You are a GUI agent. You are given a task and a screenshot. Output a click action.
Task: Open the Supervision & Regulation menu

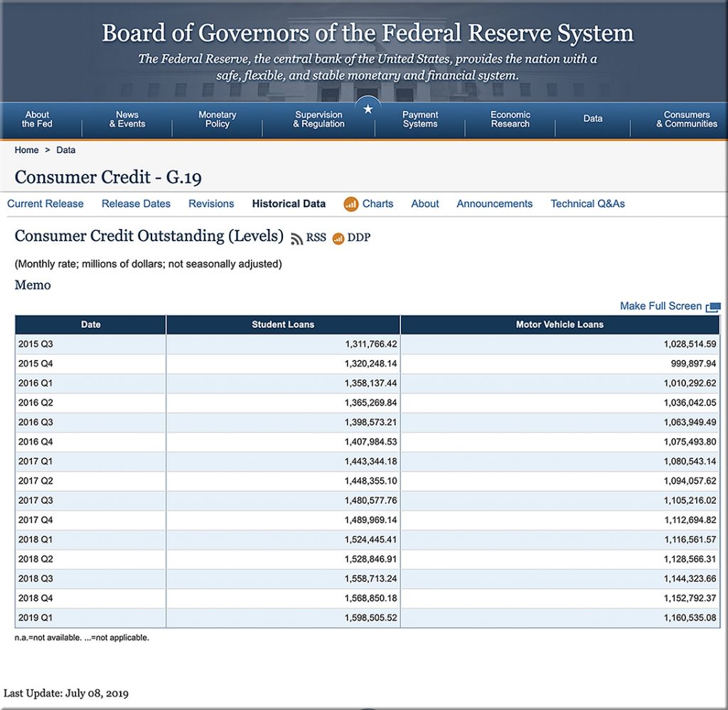pyautogui.click(x=318, y=120)
